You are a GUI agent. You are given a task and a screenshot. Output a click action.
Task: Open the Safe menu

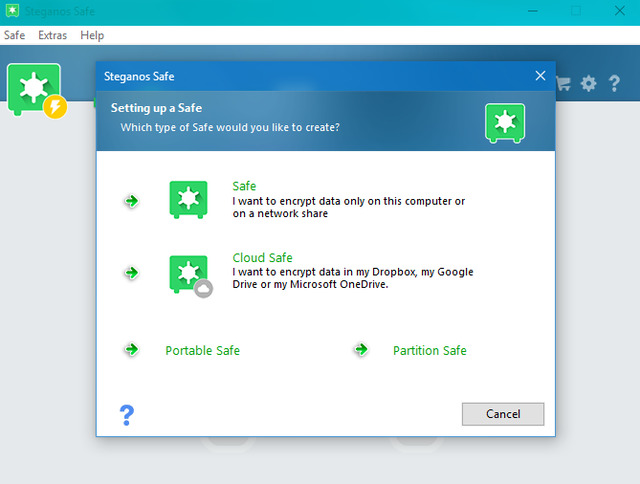point(14,35)
